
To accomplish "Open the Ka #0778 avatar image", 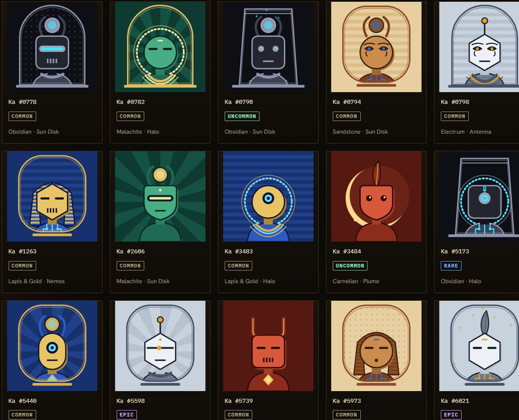I will click(x=52, y=47).
